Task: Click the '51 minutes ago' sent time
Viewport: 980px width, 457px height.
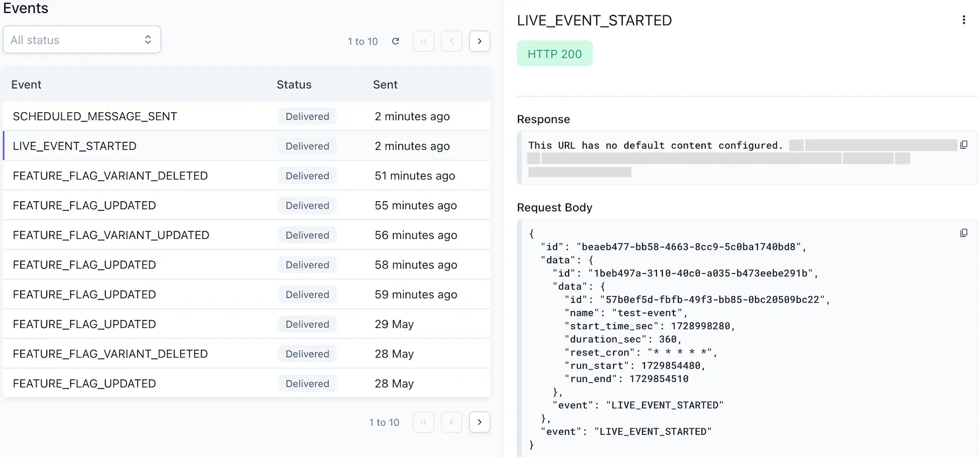Action: click(415, 176)
